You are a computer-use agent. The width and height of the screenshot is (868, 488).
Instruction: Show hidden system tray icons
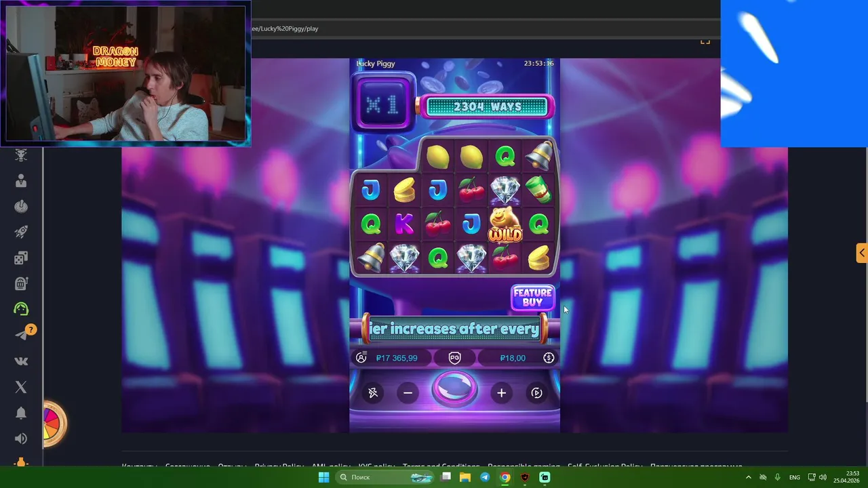(x=749, y=477)
